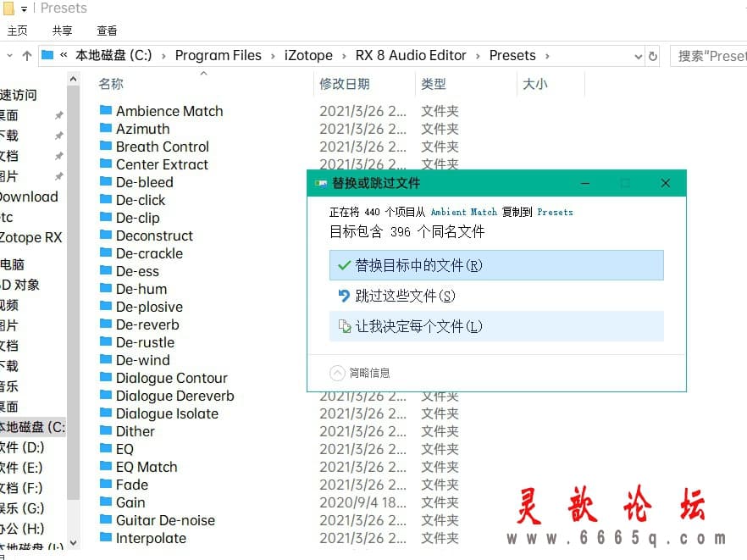Image resolution: width=747 pixels, height=560 pixels.
Task: Go up one folder level
Action: pyautogui.click(x=27, y=56)
